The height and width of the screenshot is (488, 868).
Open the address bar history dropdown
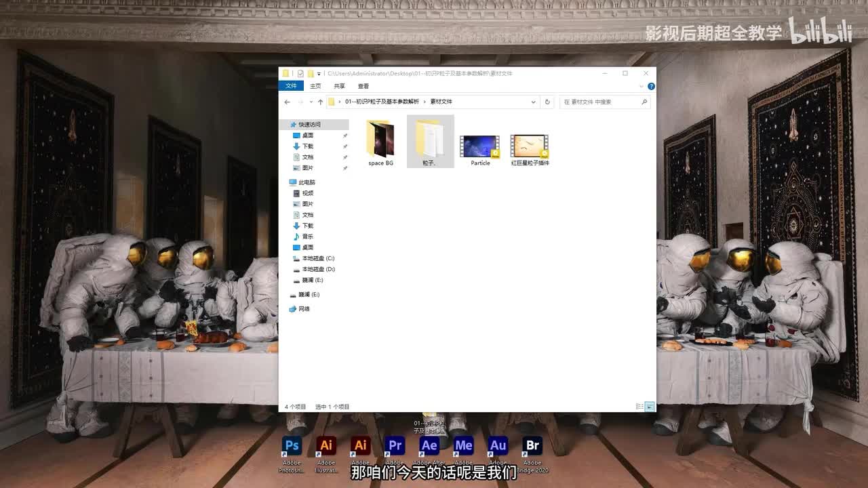(x=534, y=102)
